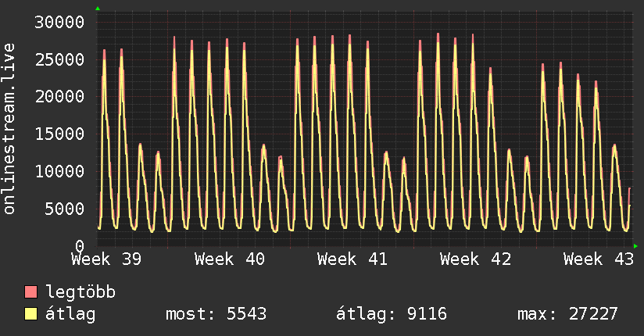Click the 5000 y-axis value
644x336 pixels.
[65, 209]
